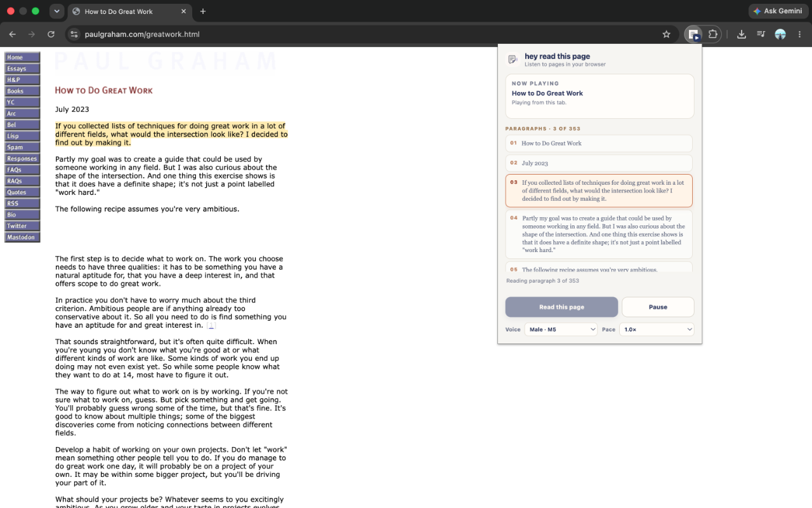Open the Twitter sidebar link
812x508 pixels.
pyautogui.click(x=22, y=226)
